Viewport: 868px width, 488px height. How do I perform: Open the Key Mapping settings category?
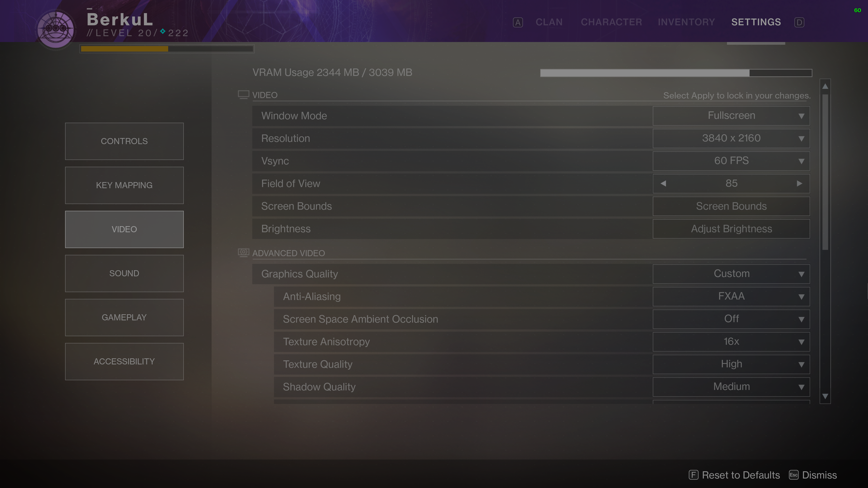(124, 185)
